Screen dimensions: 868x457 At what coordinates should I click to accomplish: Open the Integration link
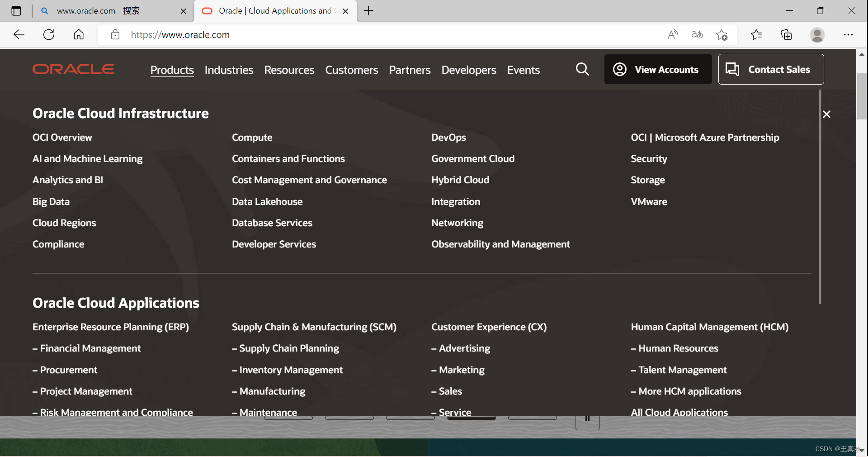click(456, 202)
